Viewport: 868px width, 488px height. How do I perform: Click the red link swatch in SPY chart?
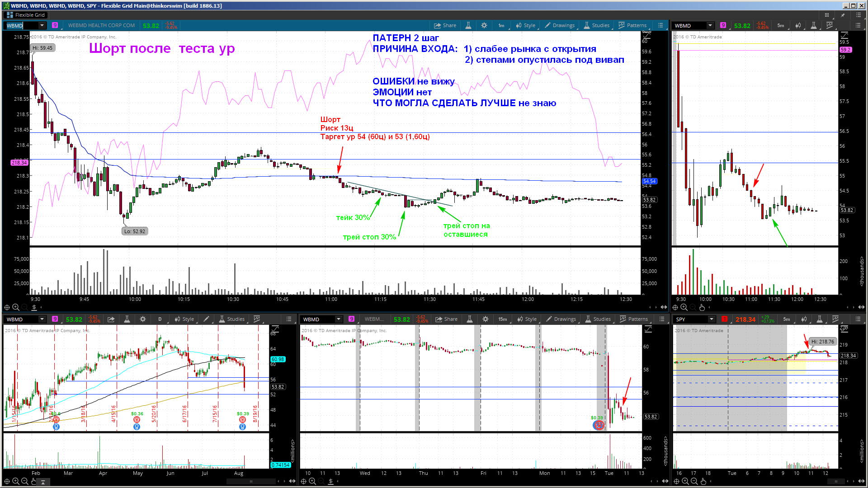(725, 319)
